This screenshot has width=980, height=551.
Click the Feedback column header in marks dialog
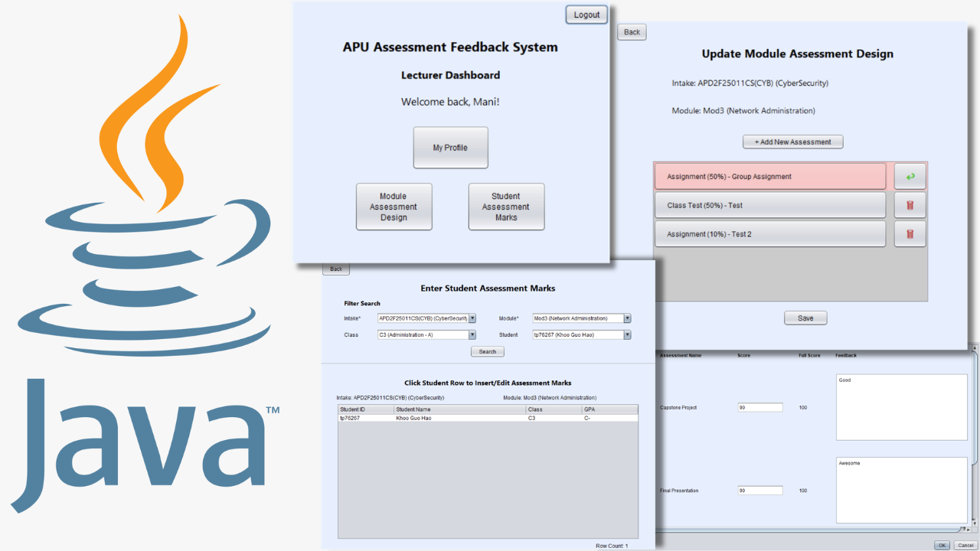point(846,356)
